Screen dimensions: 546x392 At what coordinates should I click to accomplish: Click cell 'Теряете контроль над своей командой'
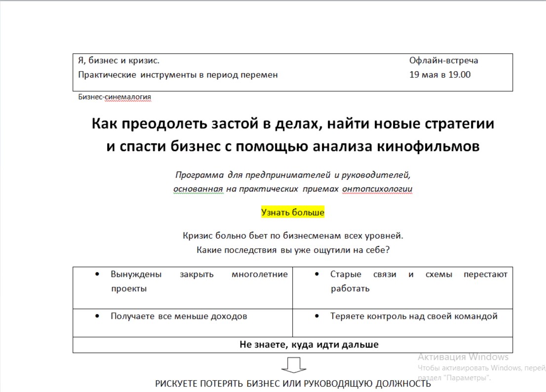click(402, 323)
